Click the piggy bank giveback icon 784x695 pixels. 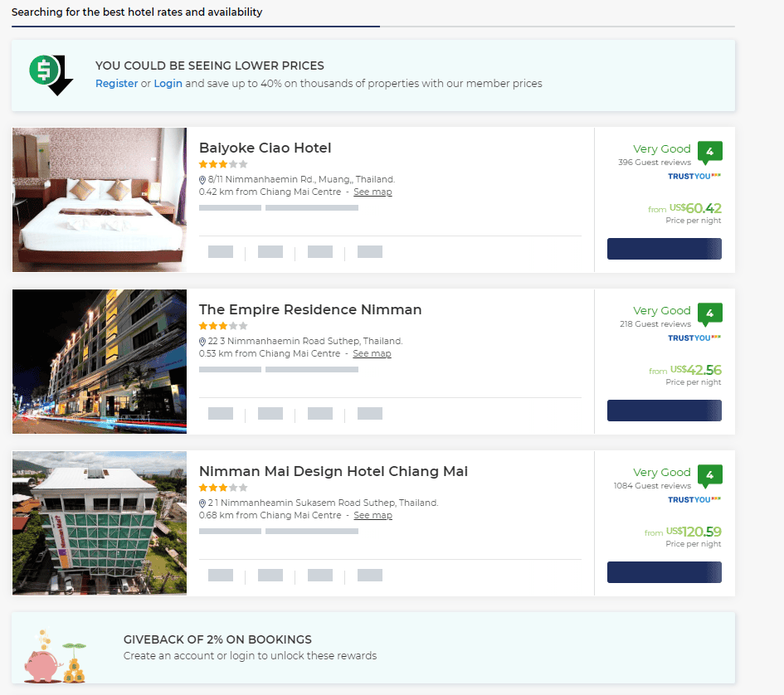pyautogui.click(x=56, y=656)
